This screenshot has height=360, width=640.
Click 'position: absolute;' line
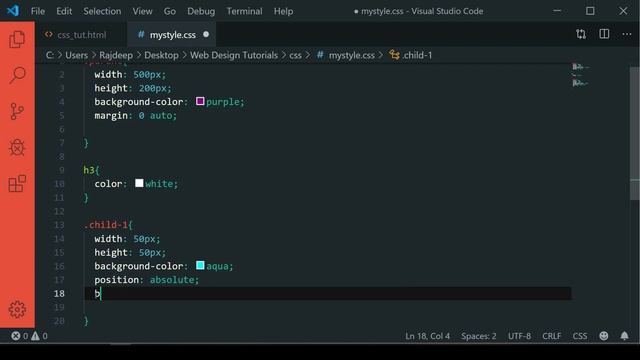[147, 280]
